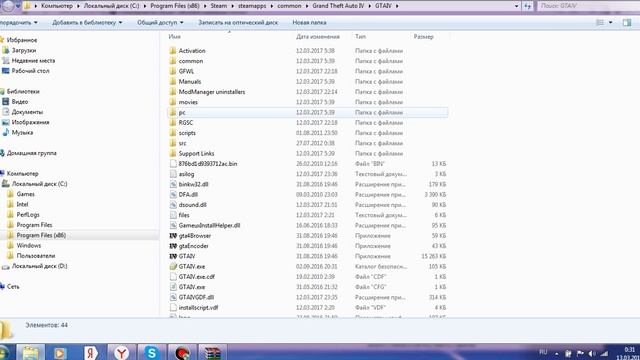The width and height of the screenshot is (640, 360).
Task: Open Skype from the taskbar
Action: [x=151, y=352]
